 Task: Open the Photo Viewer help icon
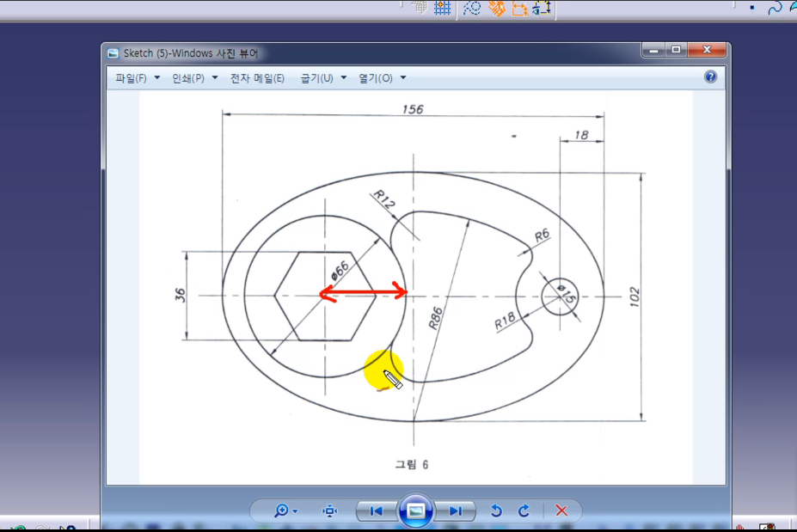coord(710,77)
